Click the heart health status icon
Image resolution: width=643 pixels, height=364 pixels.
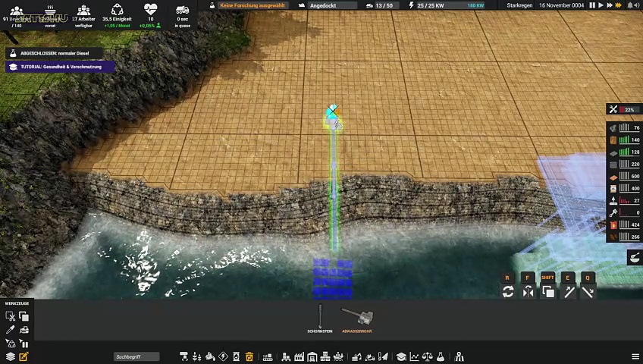point(150,11)
